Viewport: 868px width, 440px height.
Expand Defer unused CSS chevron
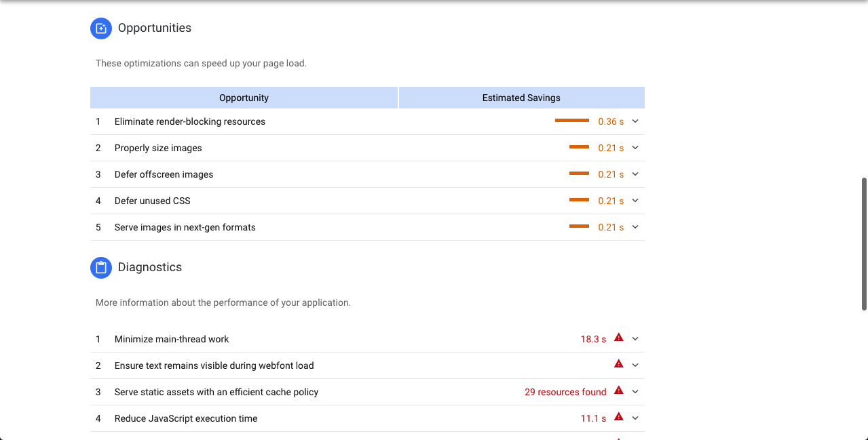(x=635, y=201)
